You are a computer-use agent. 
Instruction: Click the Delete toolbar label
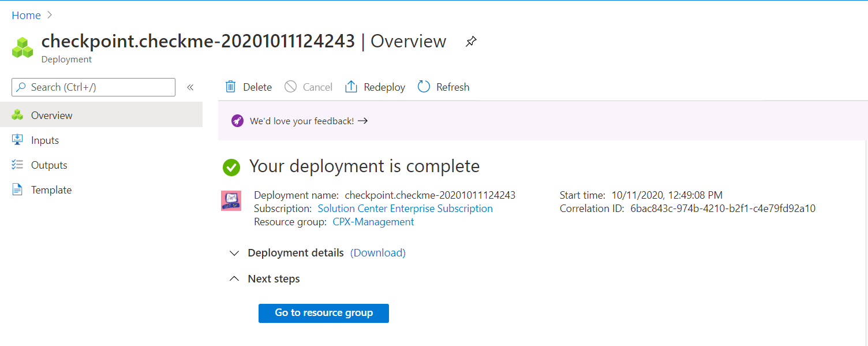(x=257, y=87)
